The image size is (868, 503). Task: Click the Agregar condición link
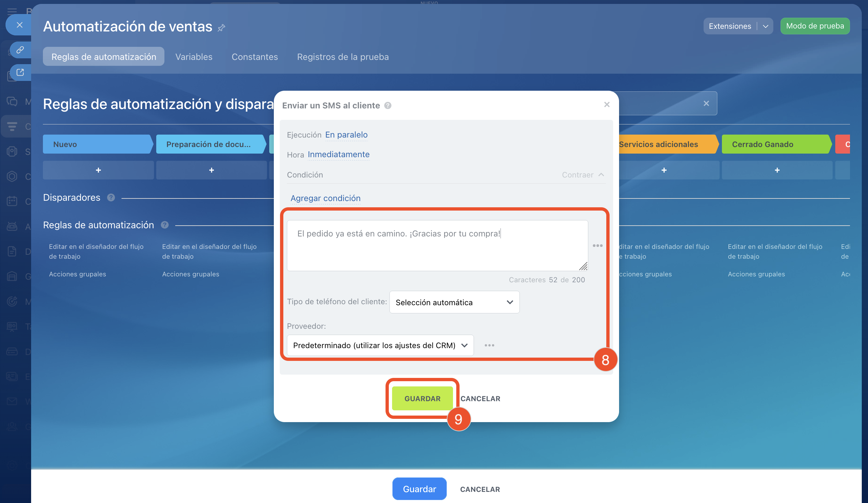click(x=325, y=198)
